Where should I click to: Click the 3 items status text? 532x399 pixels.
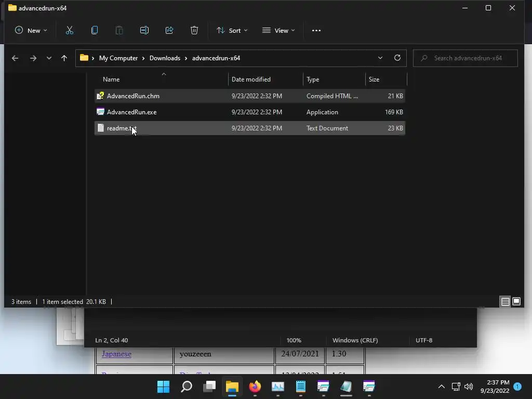pyautogui.click(x=21, y=302)
